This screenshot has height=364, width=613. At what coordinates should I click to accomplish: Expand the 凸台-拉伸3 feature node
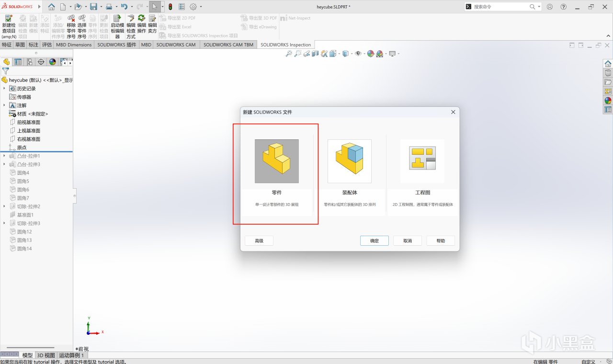pyautogui.click(x=4, y=164)
